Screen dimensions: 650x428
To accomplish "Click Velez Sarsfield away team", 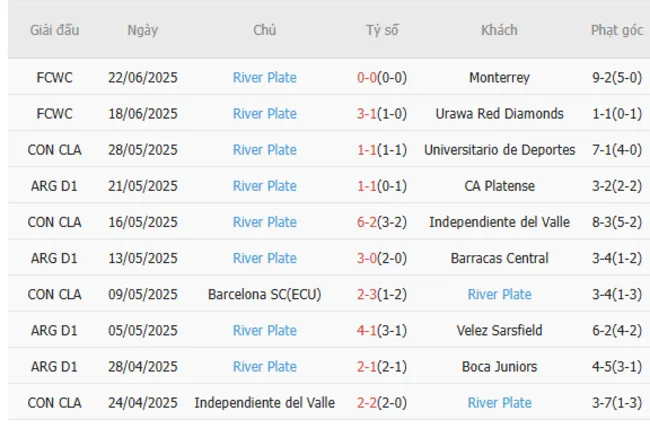I will tap(499, 330).
